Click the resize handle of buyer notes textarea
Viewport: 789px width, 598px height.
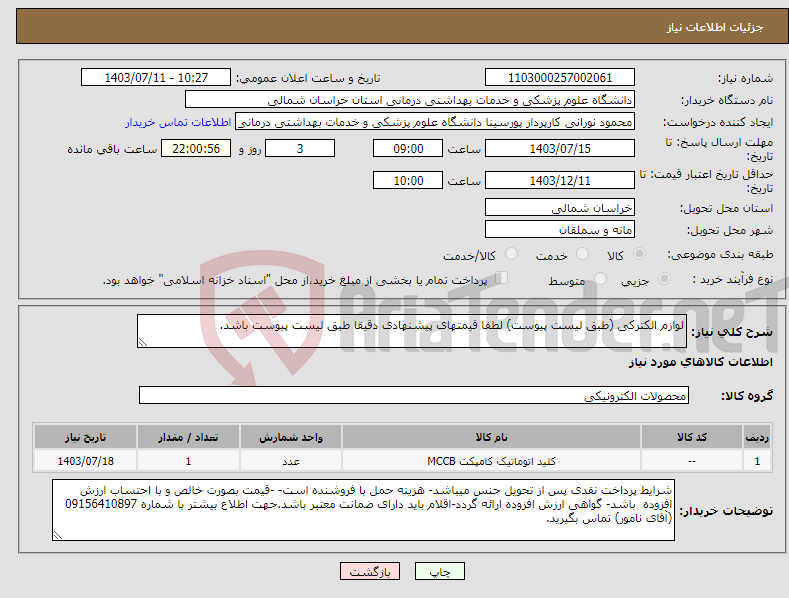[58, 535]
